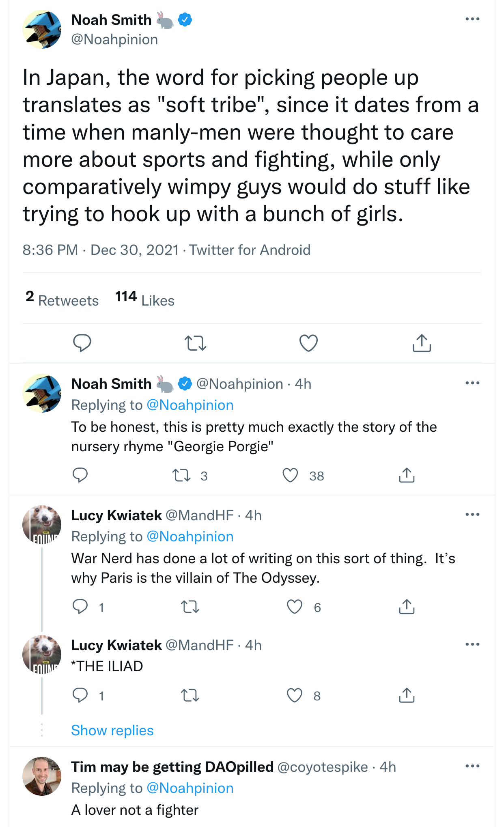The height and width of the screenshot is (827, 504).
Task: Retweet the main Noah Smith tweet
Action: pos(196,343)
